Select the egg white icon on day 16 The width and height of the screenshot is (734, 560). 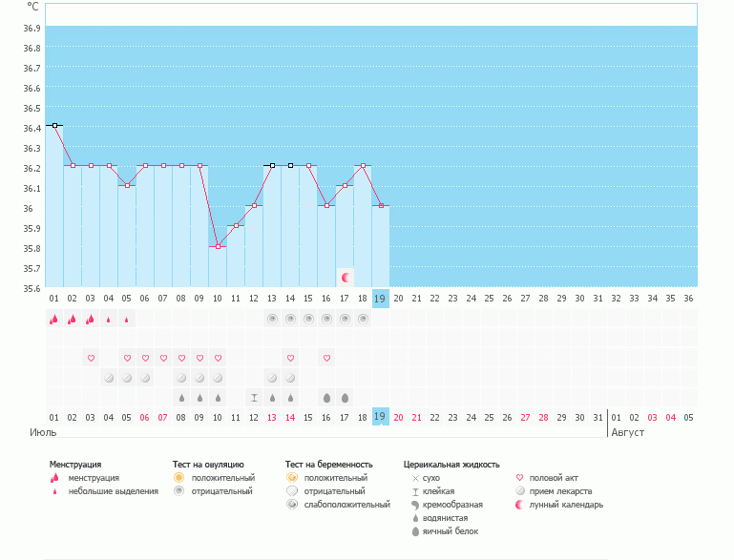[x=326, y=398]
